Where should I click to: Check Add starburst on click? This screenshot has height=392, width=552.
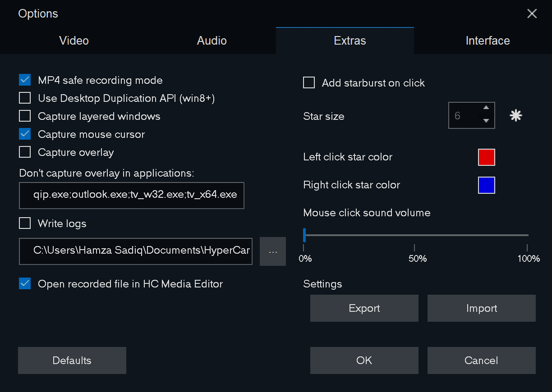coord(309,83)
